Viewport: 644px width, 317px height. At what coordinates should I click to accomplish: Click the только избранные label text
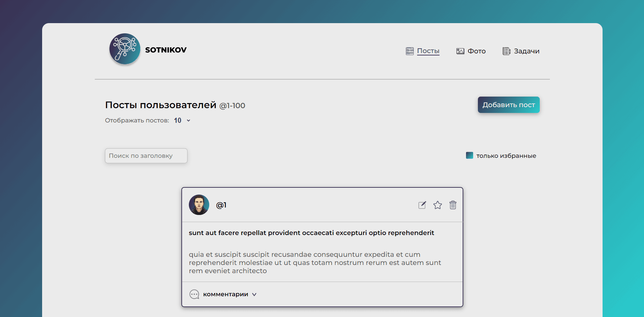pos(506,156)
